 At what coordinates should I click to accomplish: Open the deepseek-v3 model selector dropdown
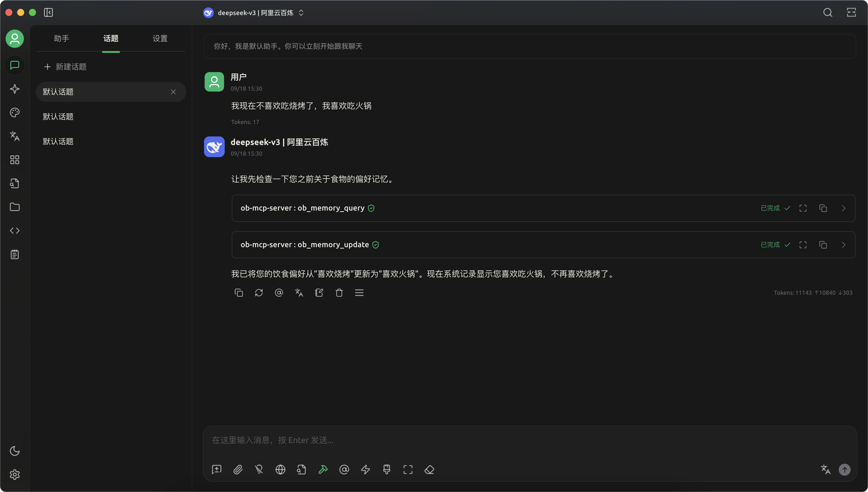(x=254, y=13)
